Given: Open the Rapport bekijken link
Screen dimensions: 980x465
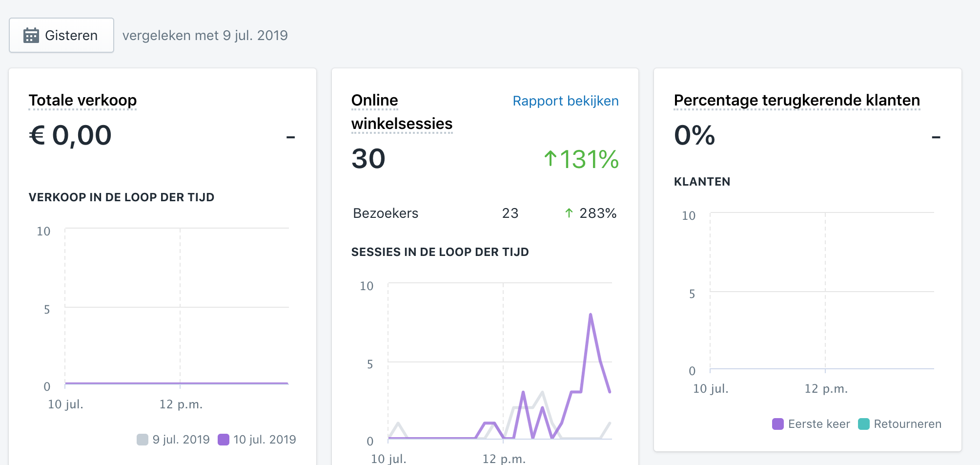Looking at the screenshot, I should tap(566, 101).
